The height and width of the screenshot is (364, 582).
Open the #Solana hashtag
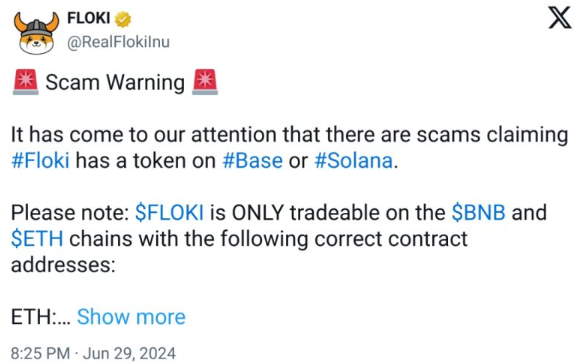coord(353,161)
